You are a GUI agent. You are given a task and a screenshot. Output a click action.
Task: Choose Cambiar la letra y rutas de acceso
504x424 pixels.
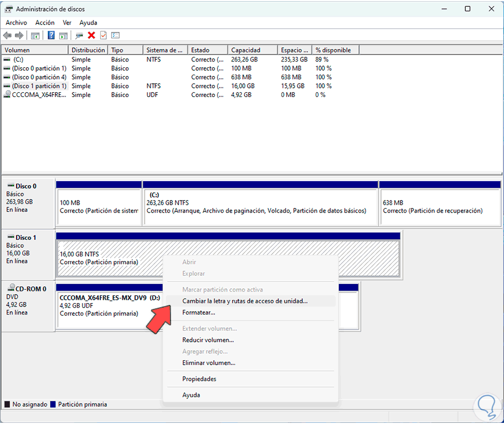[x=251, y=301]
